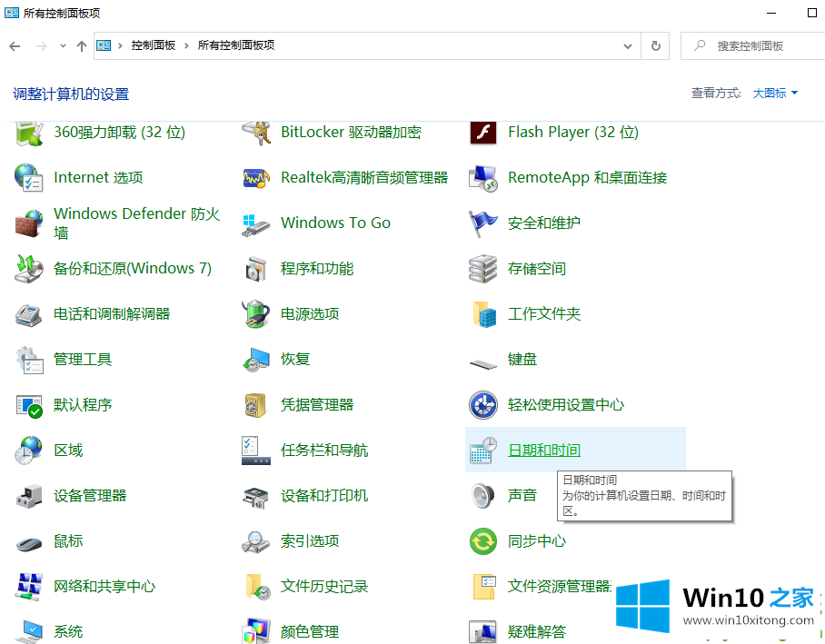Viewport: 825px width, 644px height.
Task: Open the 网络和共享中心 icon
Action: coord(29,587)
